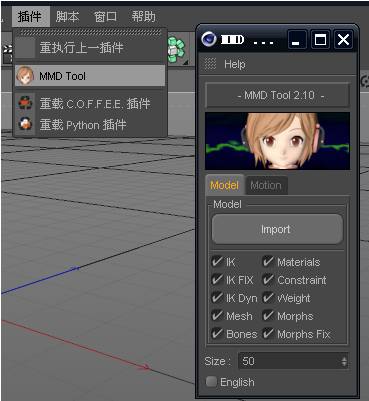Click the Import button
369x401 pixels.
277,229
